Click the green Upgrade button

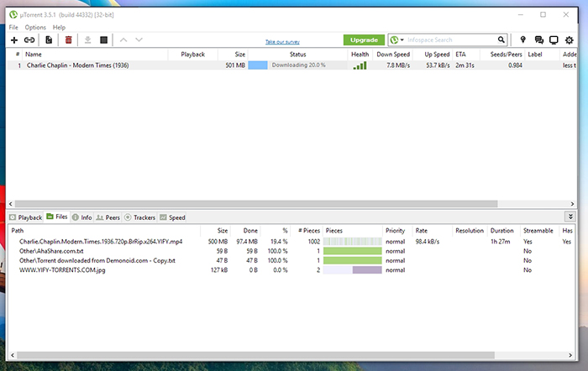364,39
